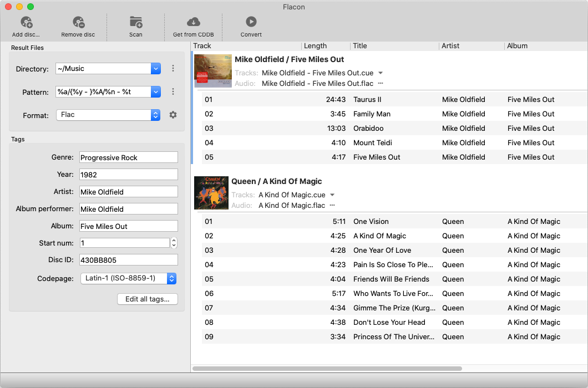Open the Format dropdown showing Flac
Image resolution: width=588 pixels, height=388 pixels.
pos(156,115)
